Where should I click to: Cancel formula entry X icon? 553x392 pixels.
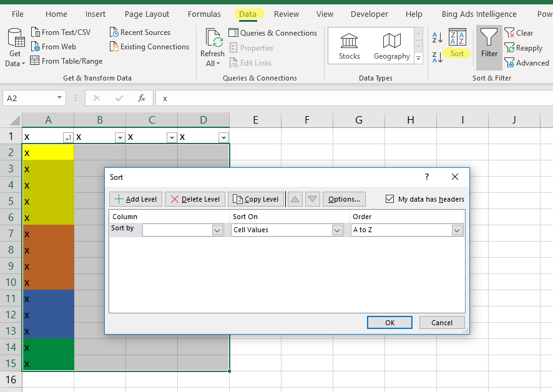coord(97,98)
